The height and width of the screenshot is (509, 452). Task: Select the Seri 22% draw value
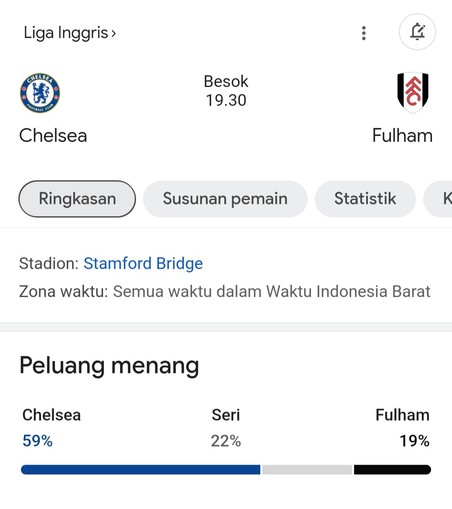pyautogui.click(x=226, y=441)
